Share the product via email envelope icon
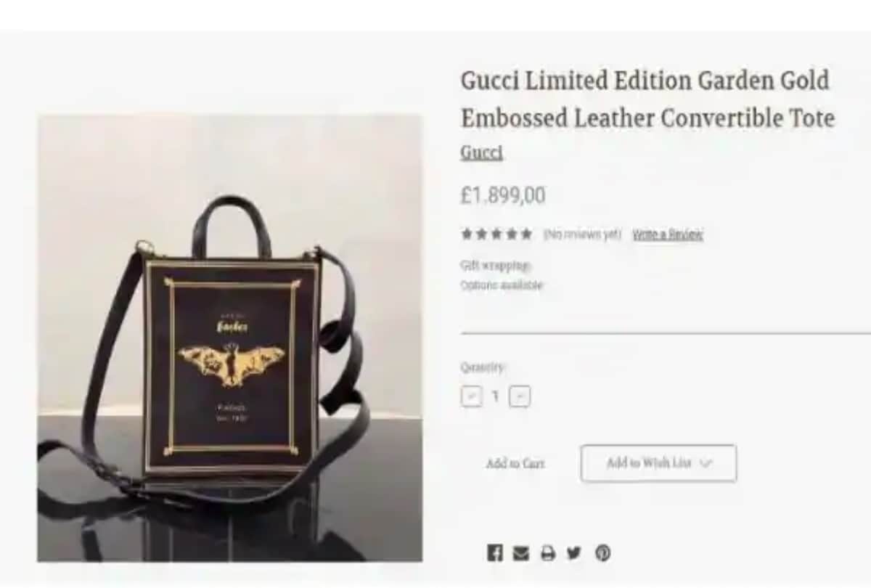 point(520,553)
